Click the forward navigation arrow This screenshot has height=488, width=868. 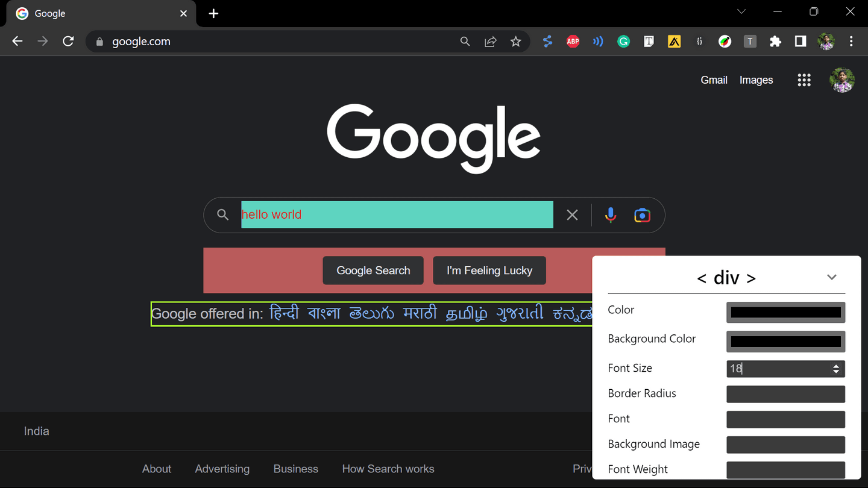43,42
